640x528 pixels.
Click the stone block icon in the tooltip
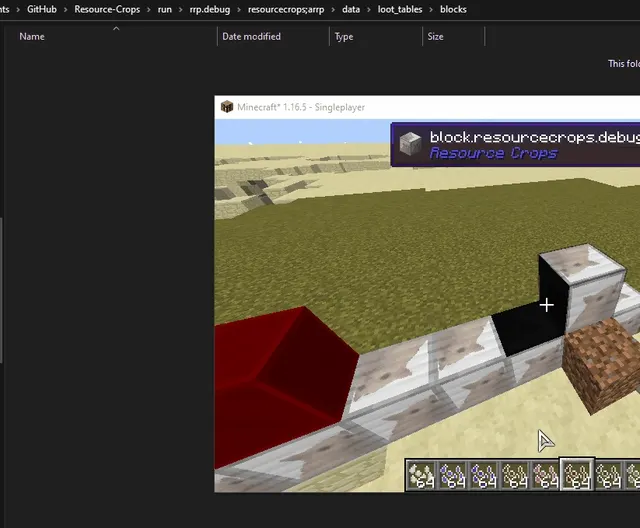[x=410, y=143]
